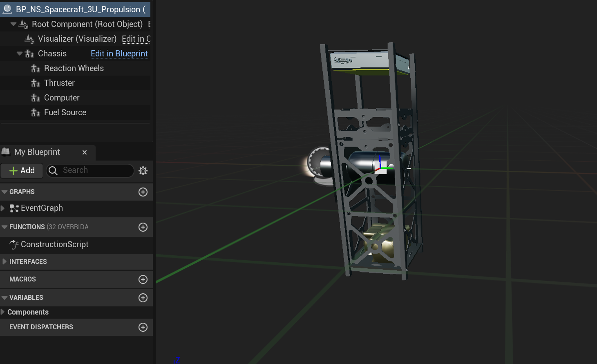This screenshot has width=597, height=364.
Task: Click the MACROS section header
Action: 76,279
